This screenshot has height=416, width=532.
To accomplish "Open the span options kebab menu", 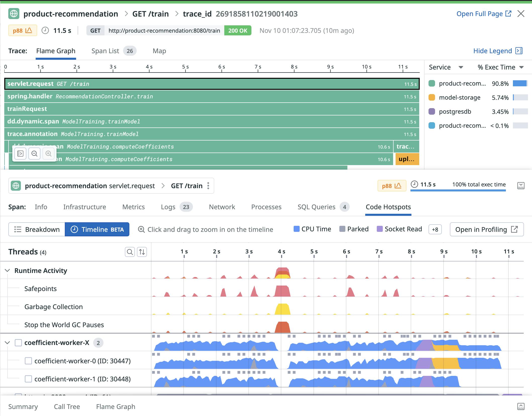I will [x=208, y=186].
